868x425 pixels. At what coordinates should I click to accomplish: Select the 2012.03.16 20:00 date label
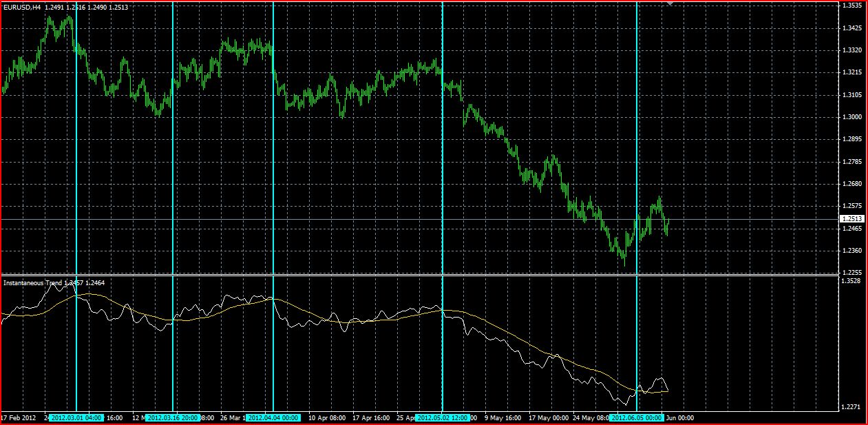point(172,417)
